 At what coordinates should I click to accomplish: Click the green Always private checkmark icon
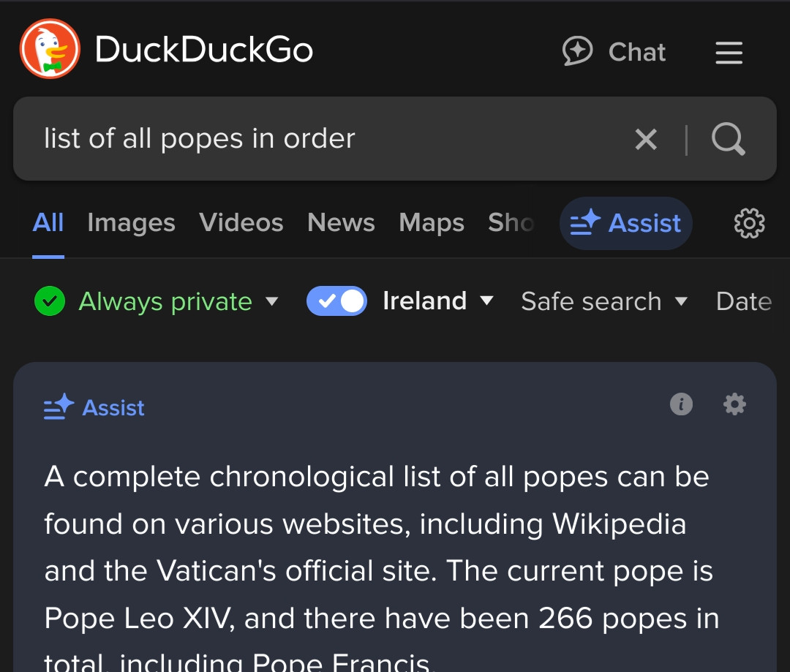pyautogui.click(x=50, y=301)
